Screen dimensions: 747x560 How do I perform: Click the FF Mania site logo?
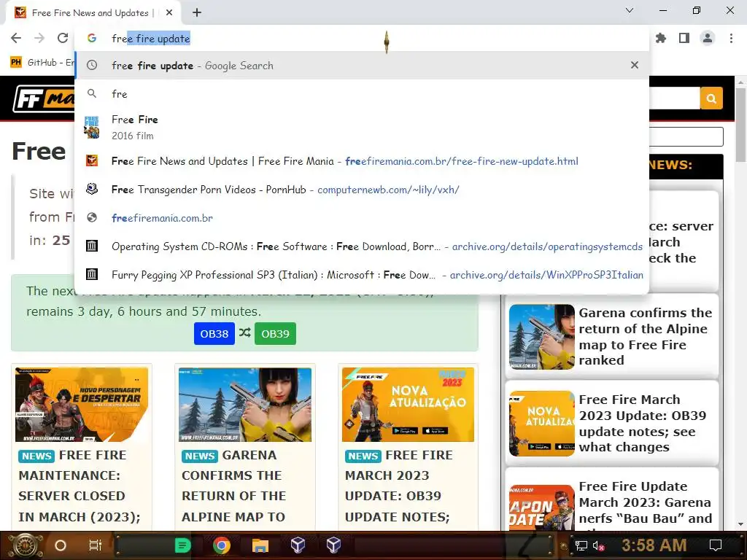coord(44,98)
